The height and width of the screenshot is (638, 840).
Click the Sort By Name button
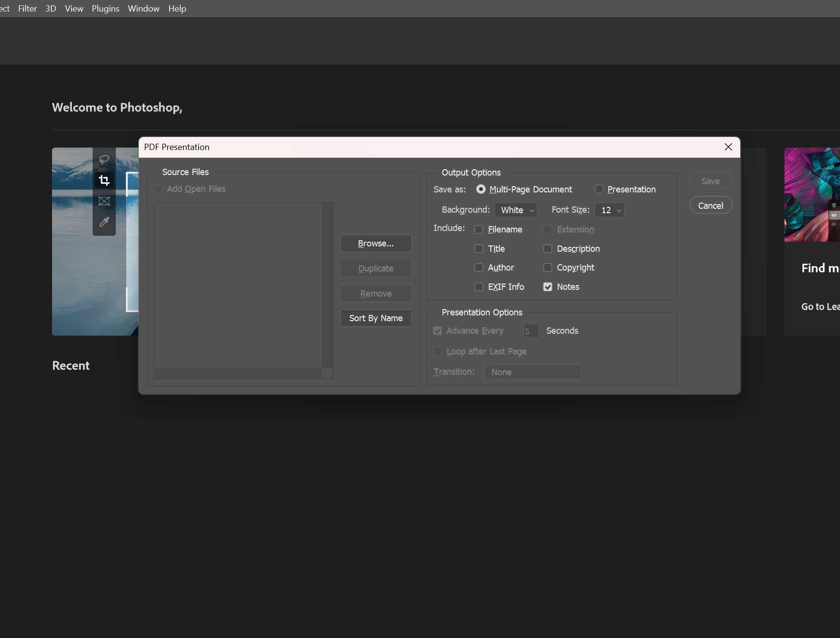tap(376, 318)
